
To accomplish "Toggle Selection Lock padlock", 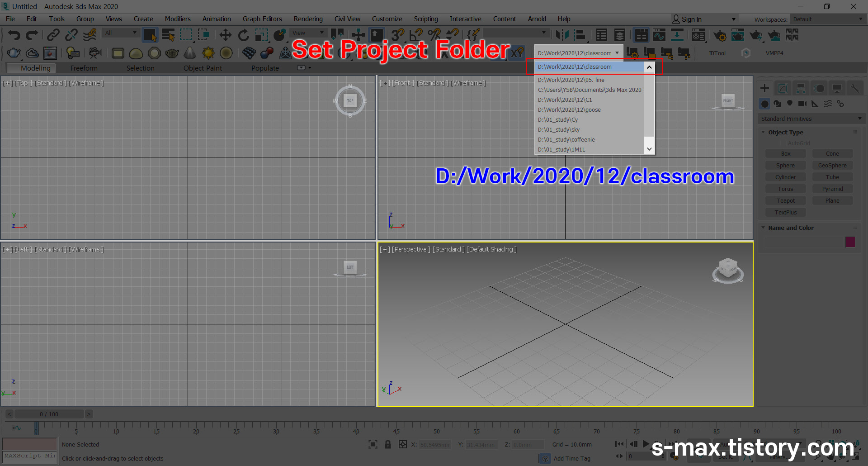I will coord(388,445).
